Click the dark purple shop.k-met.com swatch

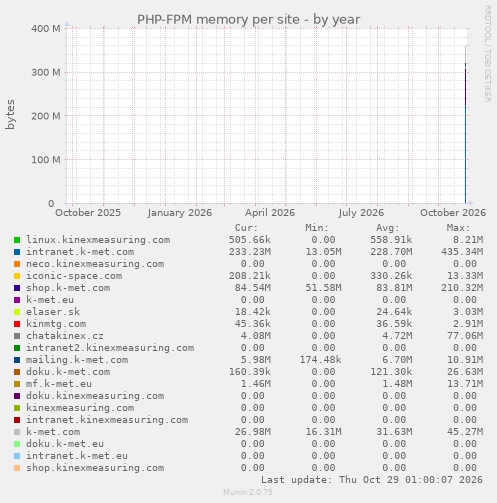pyautogui.click(x=17, y=288)
